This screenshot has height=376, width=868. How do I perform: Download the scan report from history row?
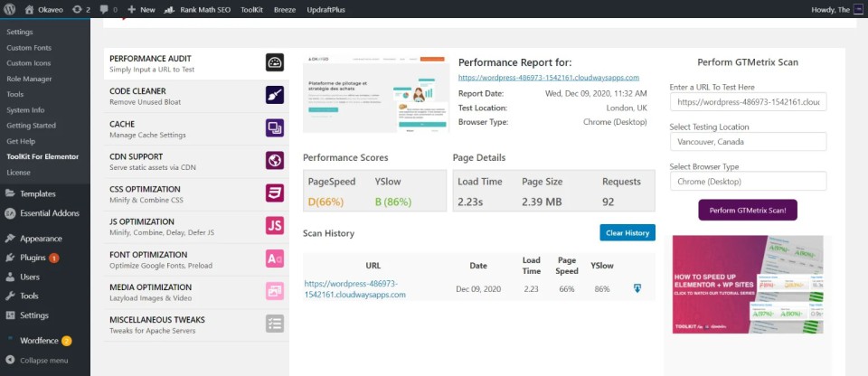637,288
